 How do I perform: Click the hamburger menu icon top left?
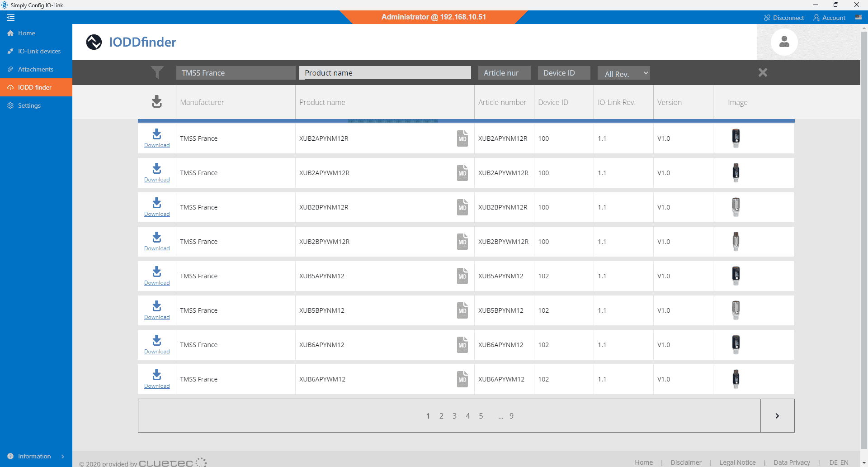(10, 18)
